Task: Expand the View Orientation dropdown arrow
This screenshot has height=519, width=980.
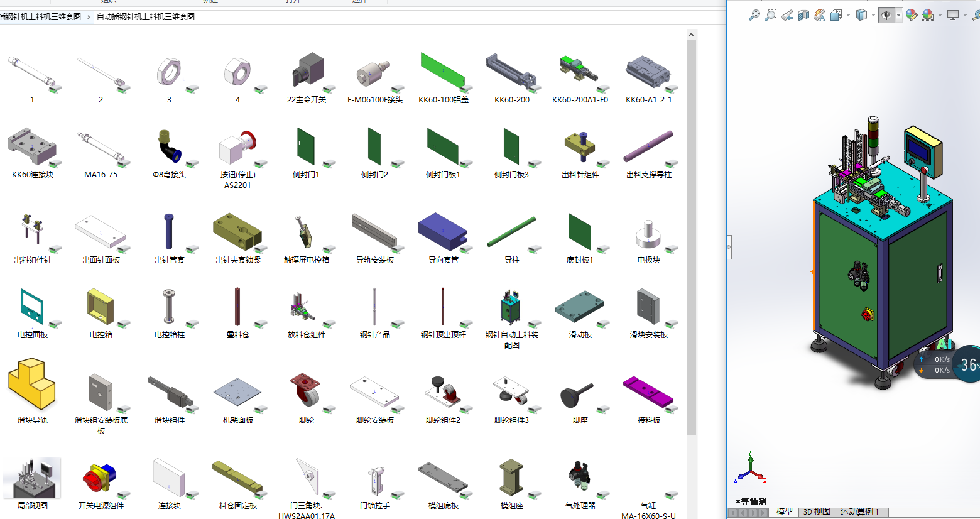Action: coord(848,15)
